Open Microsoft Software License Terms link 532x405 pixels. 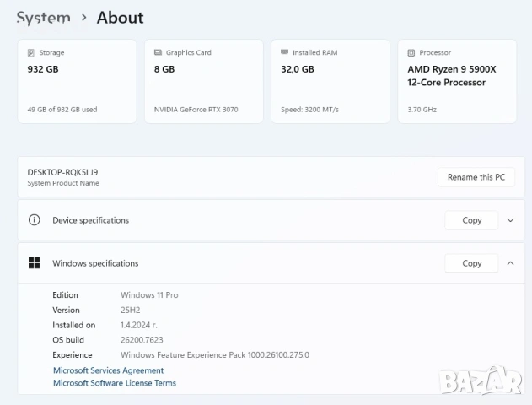[115, 383]
